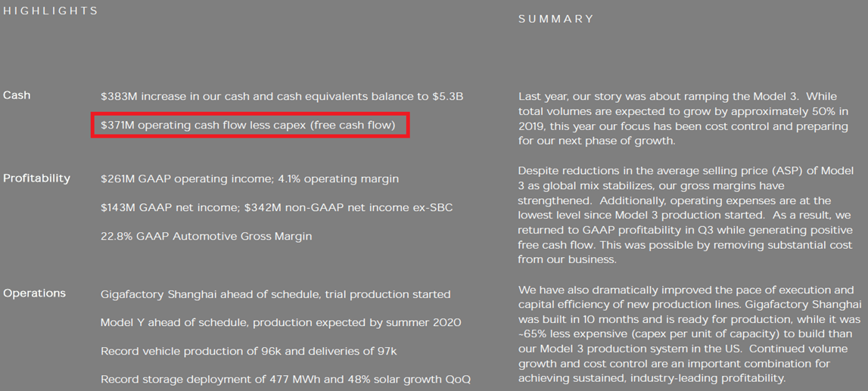Click the SUMMARY section heading
Image resolution: width=868 pixels, height=391 pixels.
556,19
